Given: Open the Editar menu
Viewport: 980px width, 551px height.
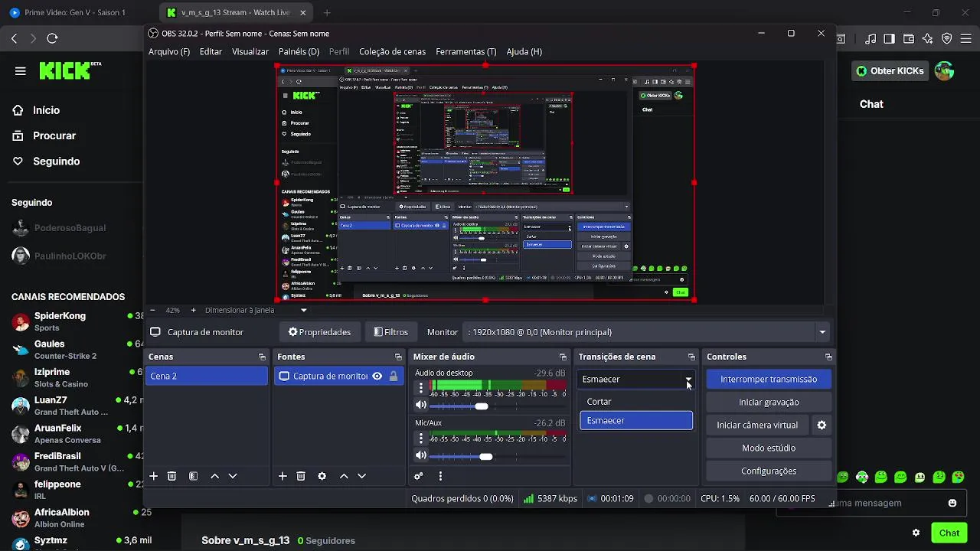Looking at the screenshot, I should (x=211, y=51).
